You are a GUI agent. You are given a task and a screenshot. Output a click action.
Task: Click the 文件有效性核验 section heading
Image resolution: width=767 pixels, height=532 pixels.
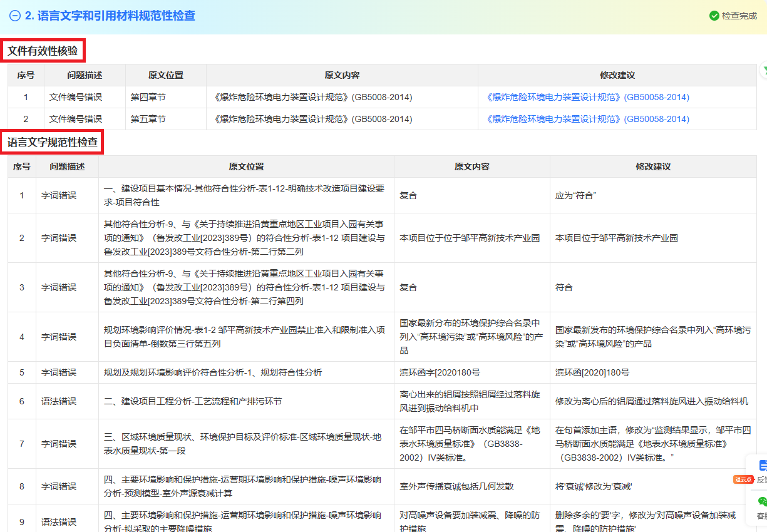[x=43, y=51]
